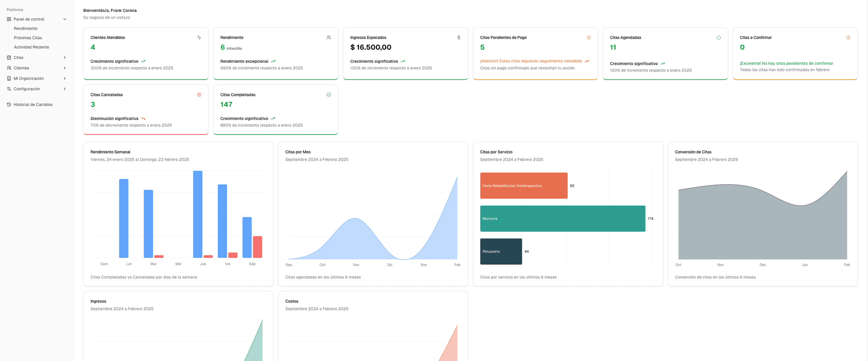Click the Historial de Cambios clock icon

click(9, 105)
